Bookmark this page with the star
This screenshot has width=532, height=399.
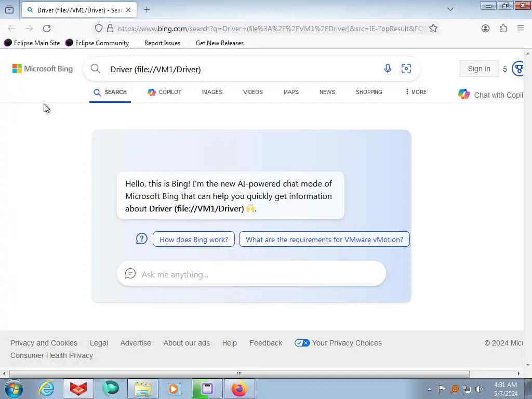tap(433, 28)
